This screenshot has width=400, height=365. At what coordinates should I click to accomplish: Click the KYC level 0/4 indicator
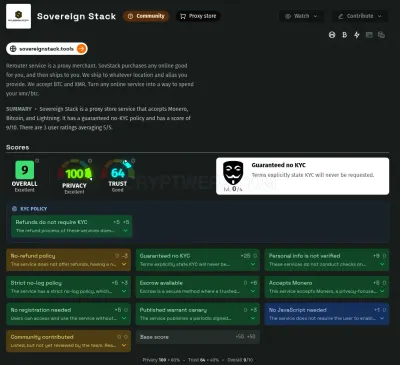coord(233,189)
